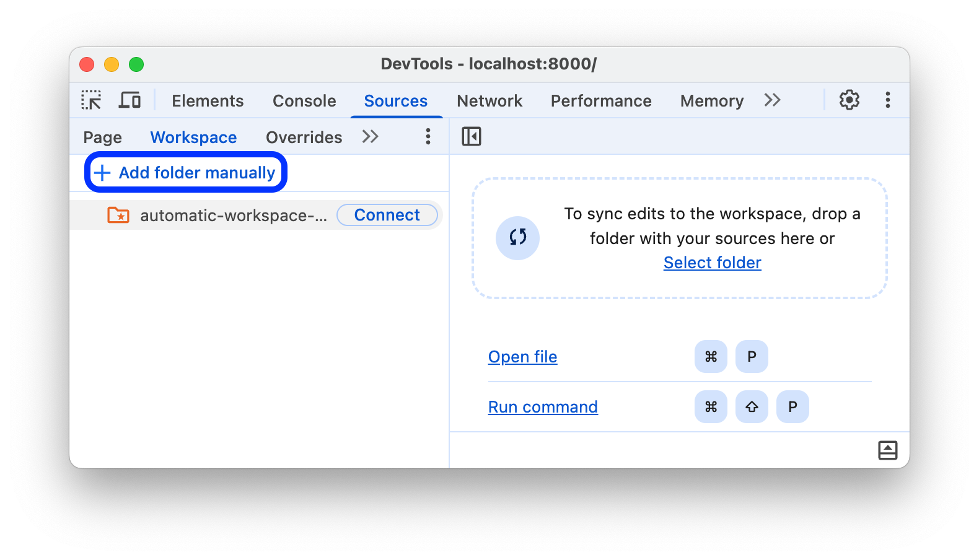Screen dimensions: 979x560
Task: Click the Command key shortcut pill
Action: tap(711, 356)
